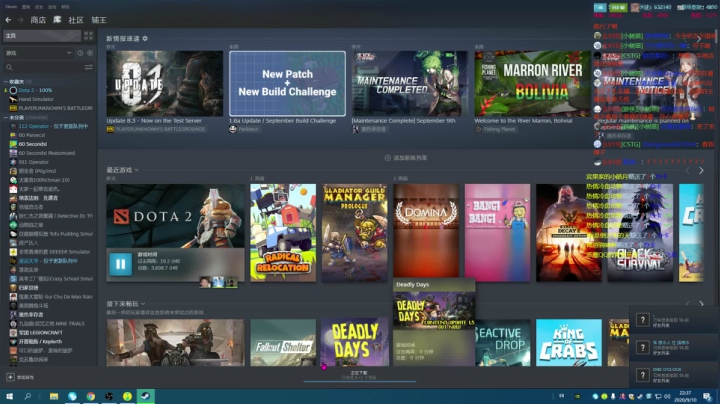The height and width of the screenshot is (404, 720).
Task: Open the Radical Relocation game cover
Action: [283, 233]
